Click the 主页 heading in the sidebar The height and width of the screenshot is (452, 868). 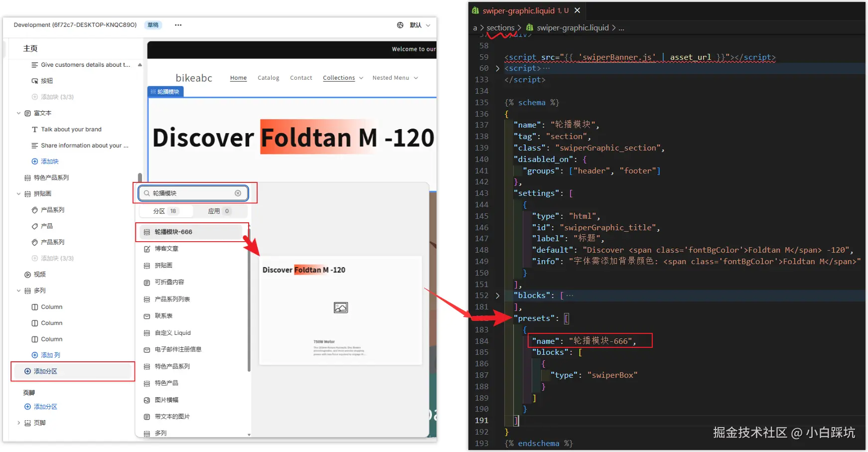30,48
